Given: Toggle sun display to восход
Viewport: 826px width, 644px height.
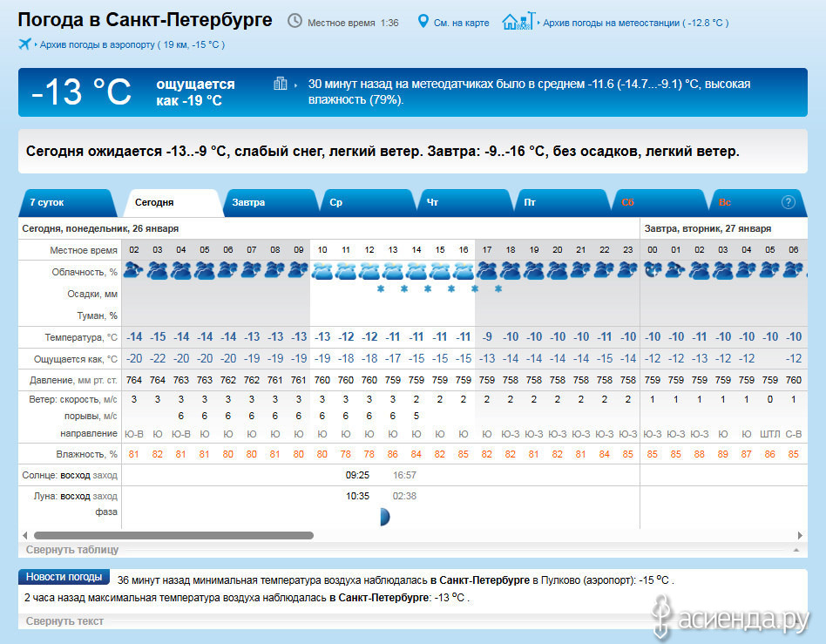Looking at the screenshot, I should pyautogui.click(x=74, y=475).
